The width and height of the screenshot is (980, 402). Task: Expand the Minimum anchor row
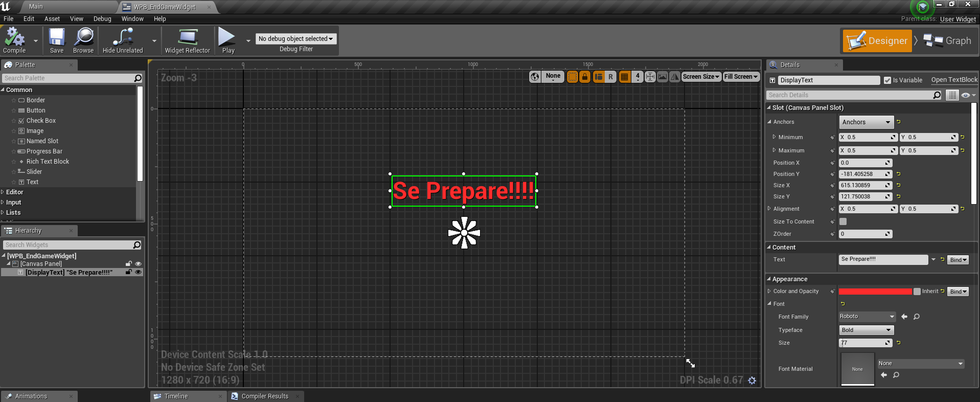[774, 137]
